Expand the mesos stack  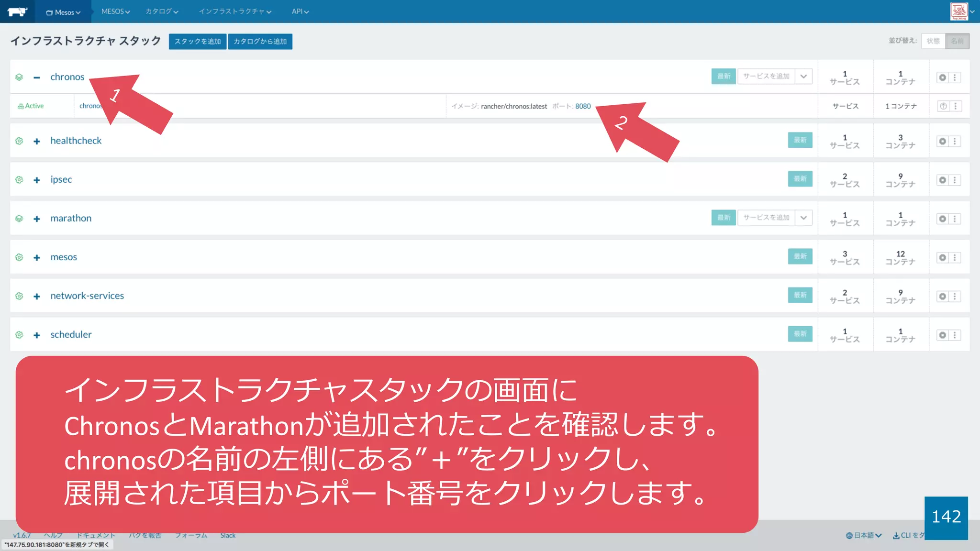pos(37,258)
